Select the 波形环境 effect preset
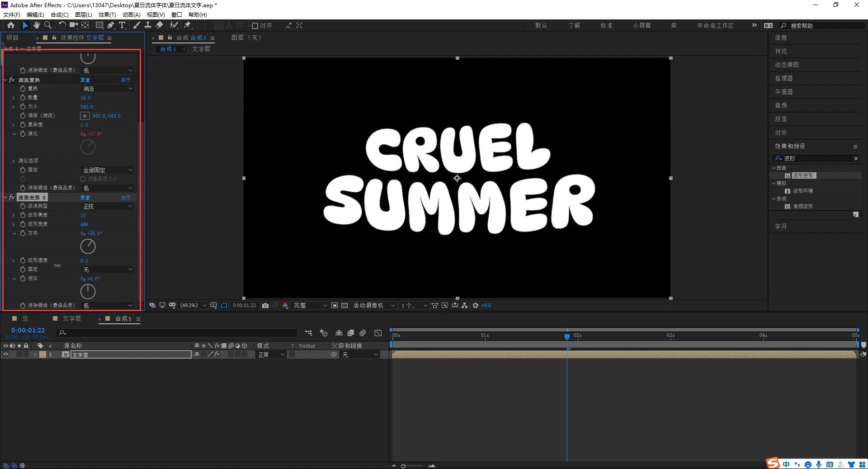 coord(803,191)
